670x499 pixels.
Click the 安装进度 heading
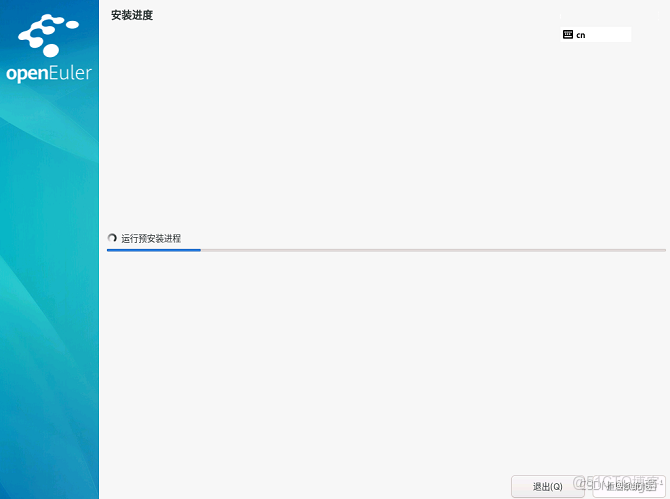(x=132, y=15)
